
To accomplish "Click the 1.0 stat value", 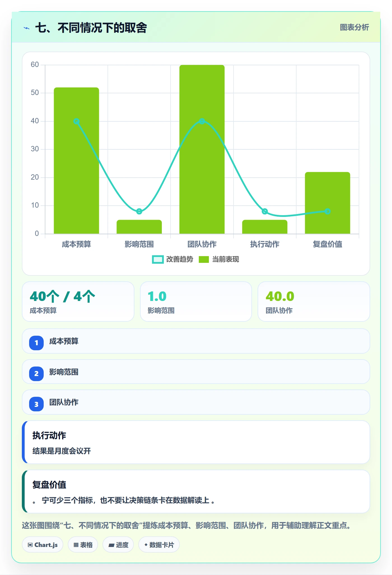I will (x=157, y=296).
